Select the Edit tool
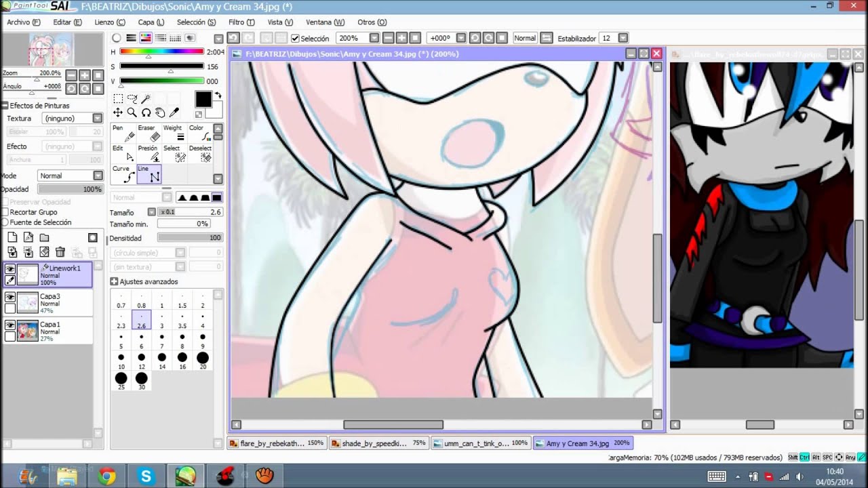This screenshot has width=868, height=488. click(123, 153)
